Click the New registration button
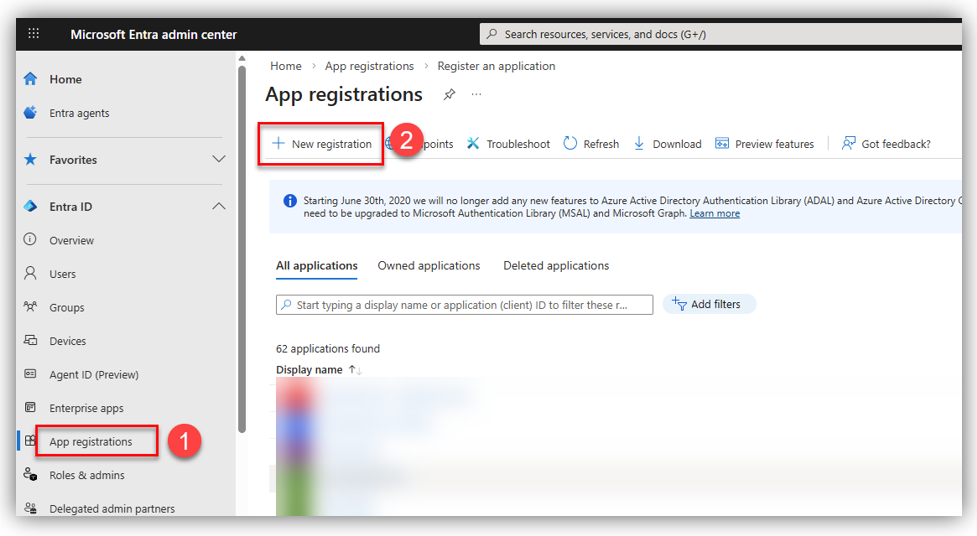The image size is (977, 536). [322, 144]
